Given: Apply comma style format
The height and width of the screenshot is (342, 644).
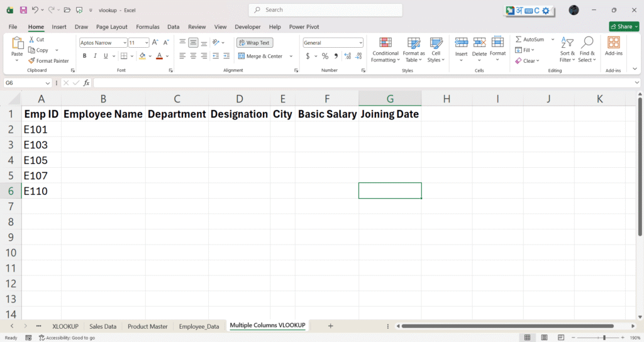Looking at the screenshot, I should (x=336, y=56).
